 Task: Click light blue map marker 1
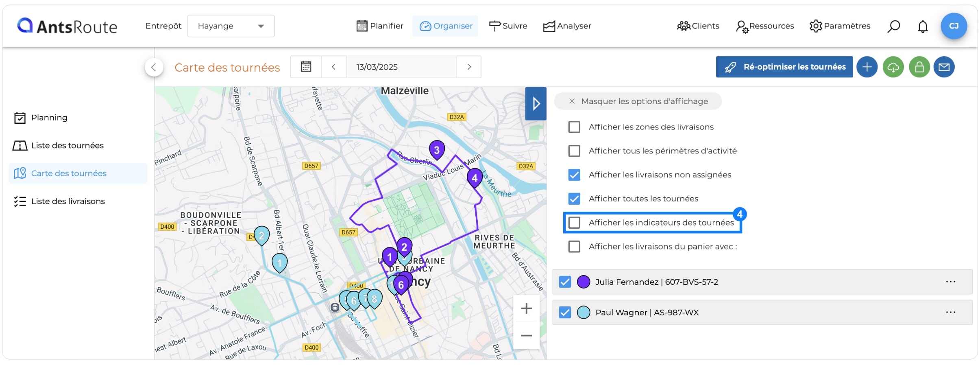[x=279, y=263]
